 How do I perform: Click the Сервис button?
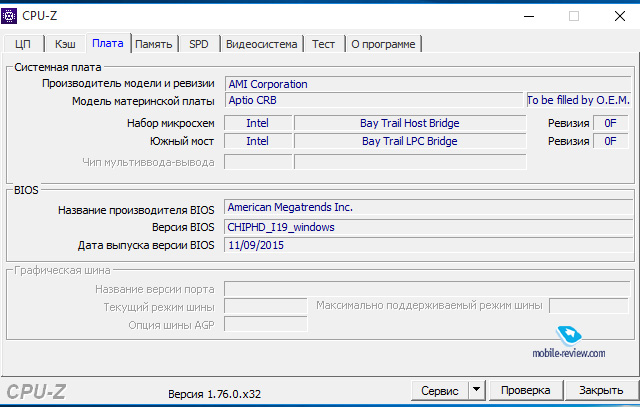[440, 391]
